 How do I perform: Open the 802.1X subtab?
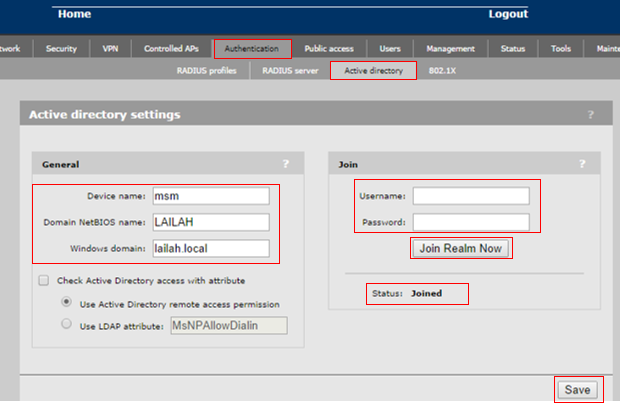pyautogui.click(x=442, y=70)
